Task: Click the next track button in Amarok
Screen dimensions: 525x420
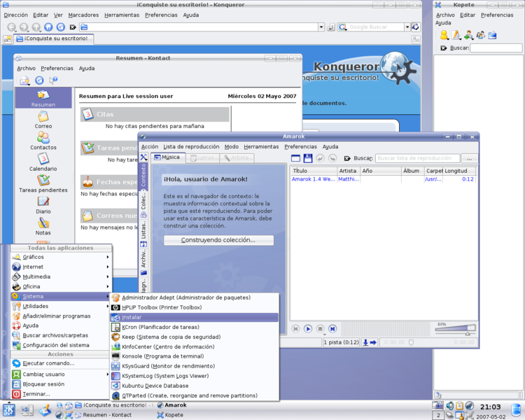Action: click(x=332, y=328)
